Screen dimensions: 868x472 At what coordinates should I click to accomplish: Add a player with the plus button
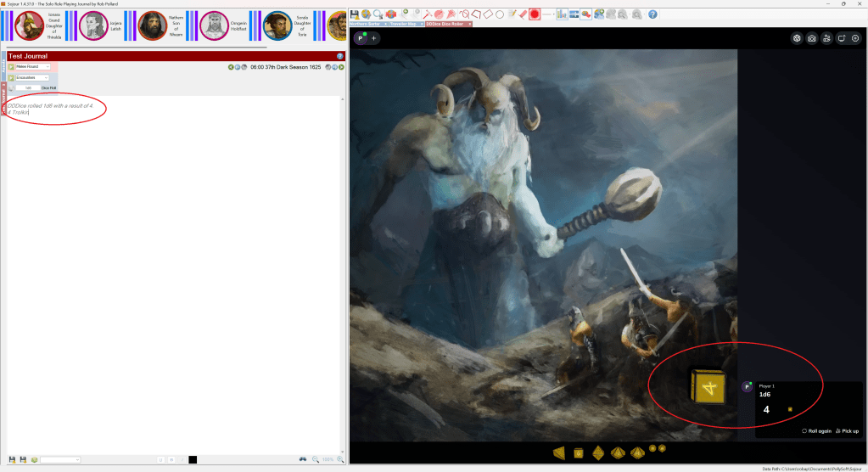point(374,38)
